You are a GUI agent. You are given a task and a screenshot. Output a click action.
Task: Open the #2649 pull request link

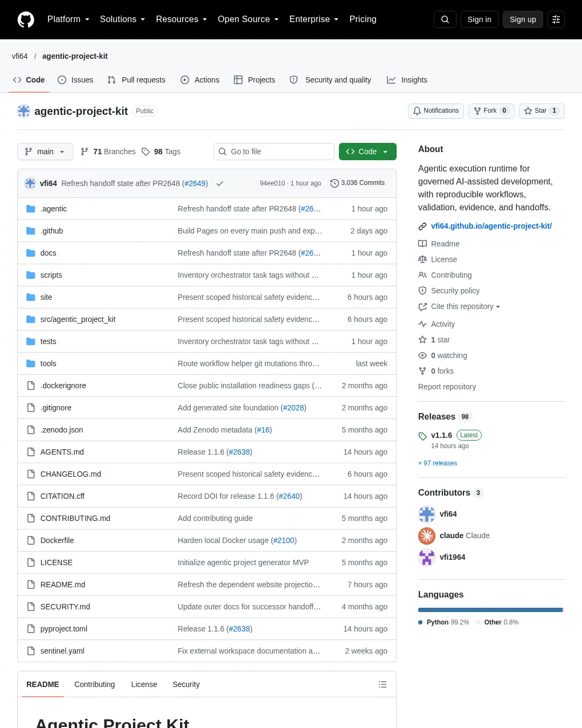pyautogui.click(x=195, y=183)
